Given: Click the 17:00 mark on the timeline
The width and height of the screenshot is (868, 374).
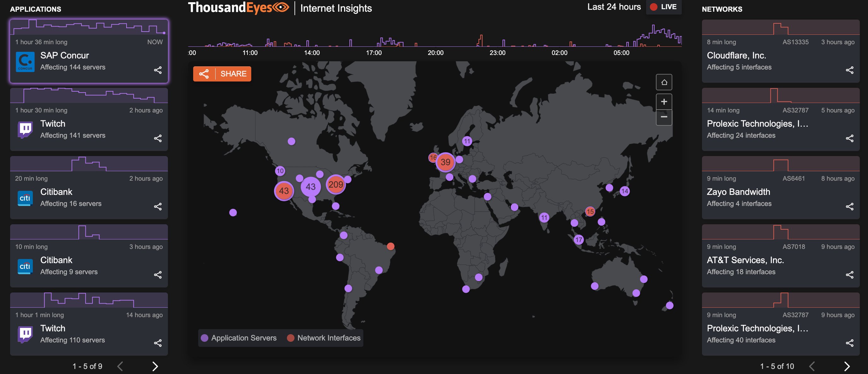Looking at the screenshot, I should tap(374, 53).
